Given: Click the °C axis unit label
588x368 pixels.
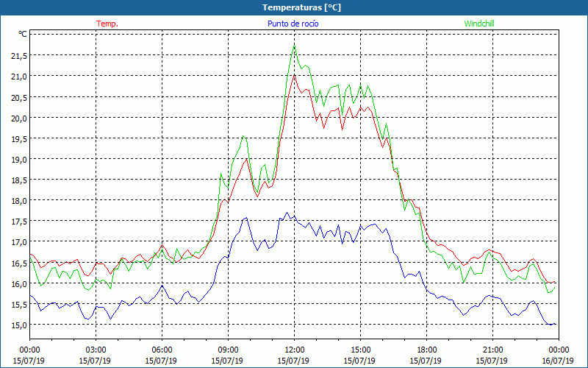Looking at the screenshot, I should (x=23, y=34).
